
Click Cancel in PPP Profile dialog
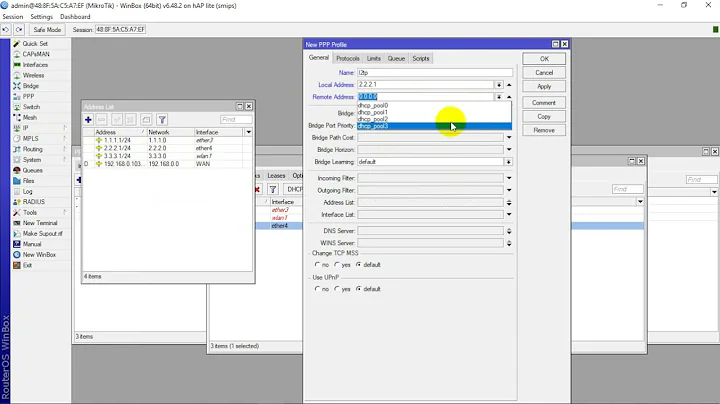click(544, 73)
